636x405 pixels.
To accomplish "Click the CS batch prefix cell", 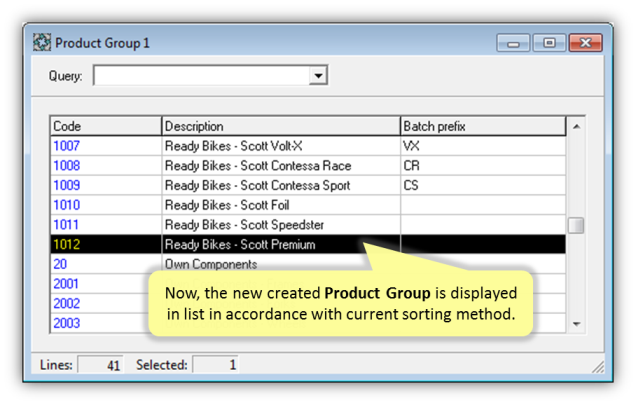I will [483, 185].
